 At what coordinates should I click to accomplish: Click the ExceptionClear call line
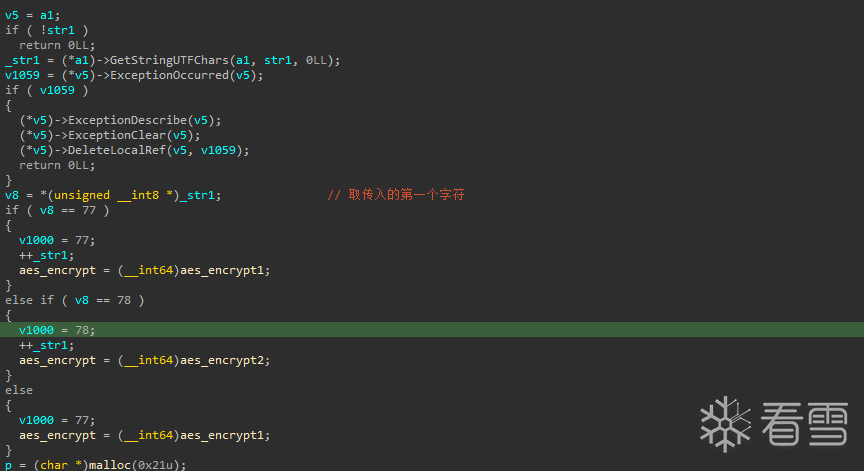[110, 135]
